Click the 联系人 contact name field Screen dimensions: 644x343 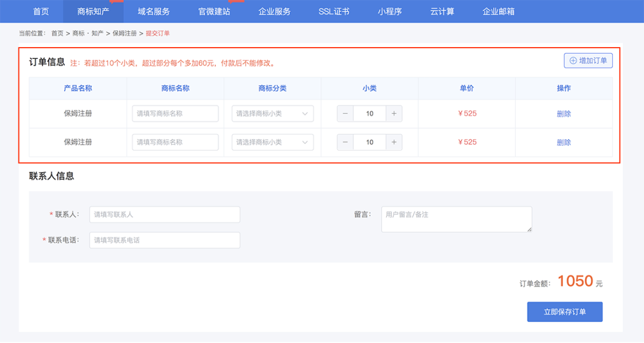[165, 214]
